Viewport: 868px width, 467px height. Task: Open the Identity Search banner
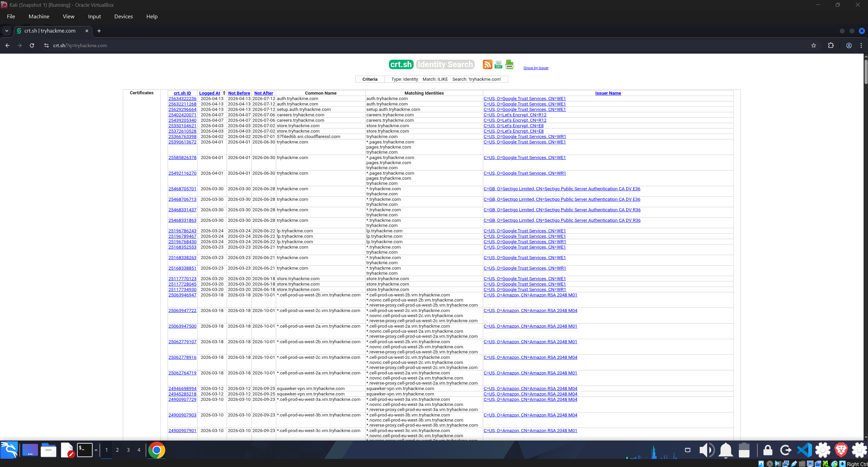pyautogui.click(x=445, y=64)
